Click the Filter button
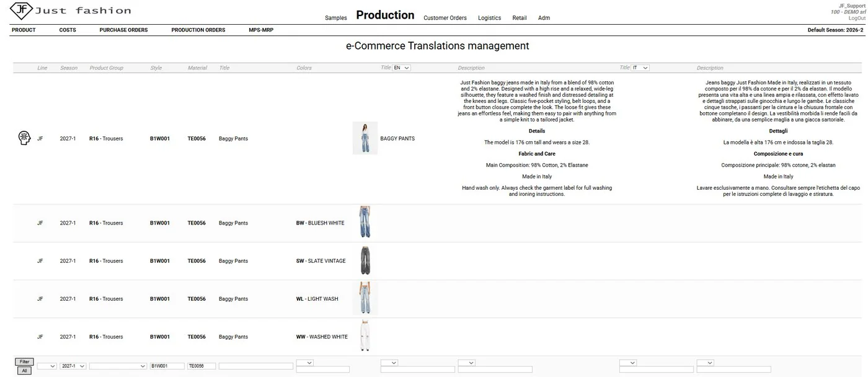The height and width of the screenshot is (377, 868). click(24, 361)
